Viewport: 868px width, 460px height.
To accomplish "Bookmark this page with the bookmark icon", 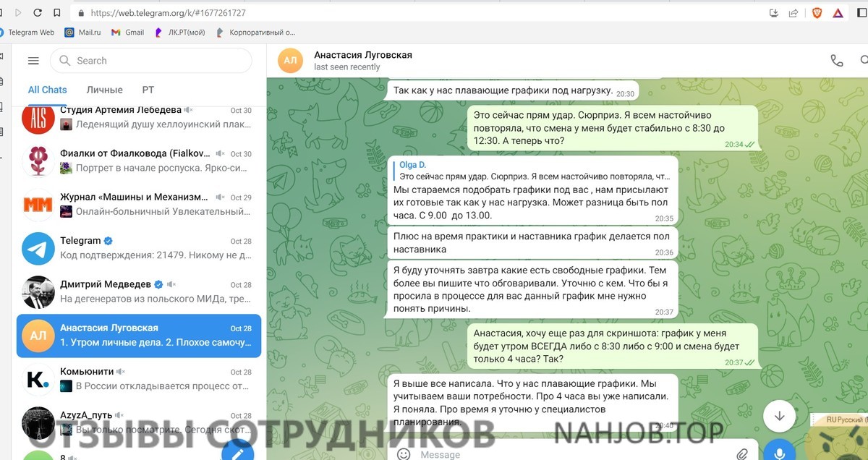I will pos(57,13).
